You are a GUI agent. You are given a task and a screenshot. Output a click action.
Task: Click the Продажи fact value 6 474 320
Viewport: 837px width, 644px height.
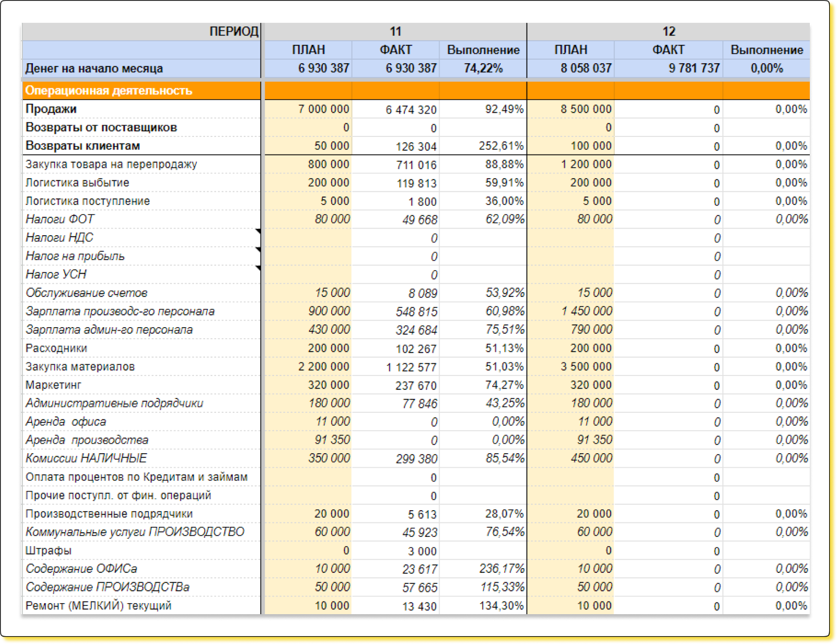click(411, 110)
